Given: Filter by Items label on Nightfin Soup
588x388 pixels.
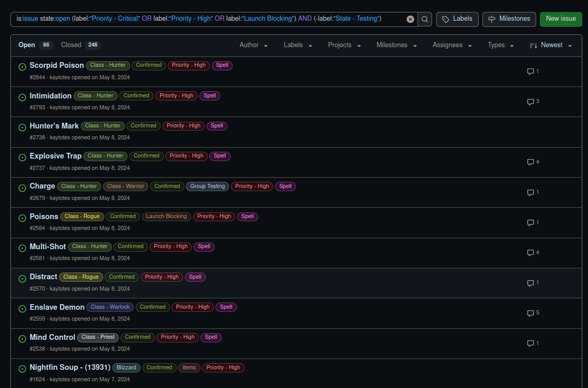Looking at the screenshot, I should [189, 367].
